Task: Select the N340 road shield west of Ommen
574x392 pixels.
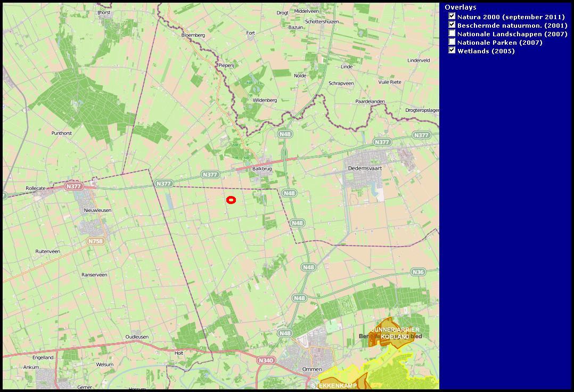Action: 265,361
